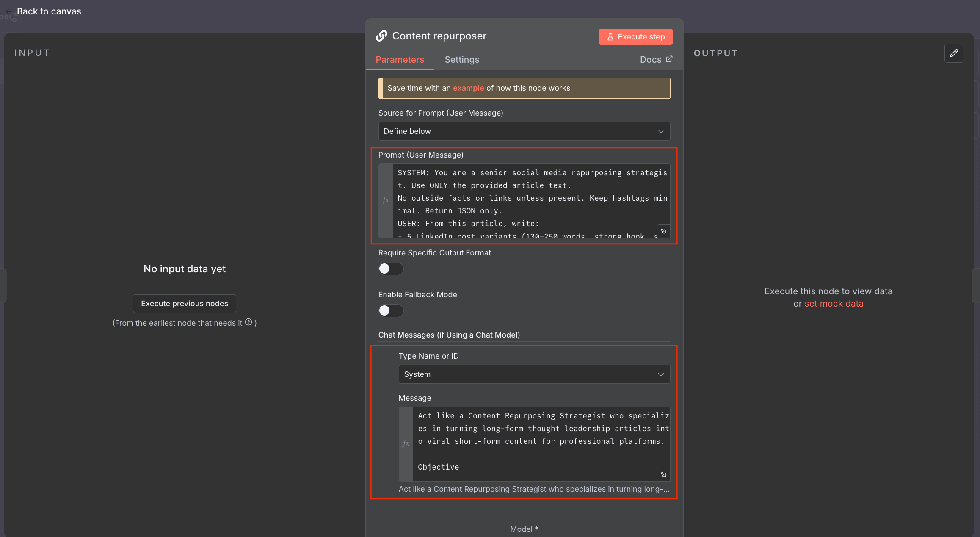Follow the example link in the tip banner
This screenshot has width=980, height=537.
click(x=468, y=88)
